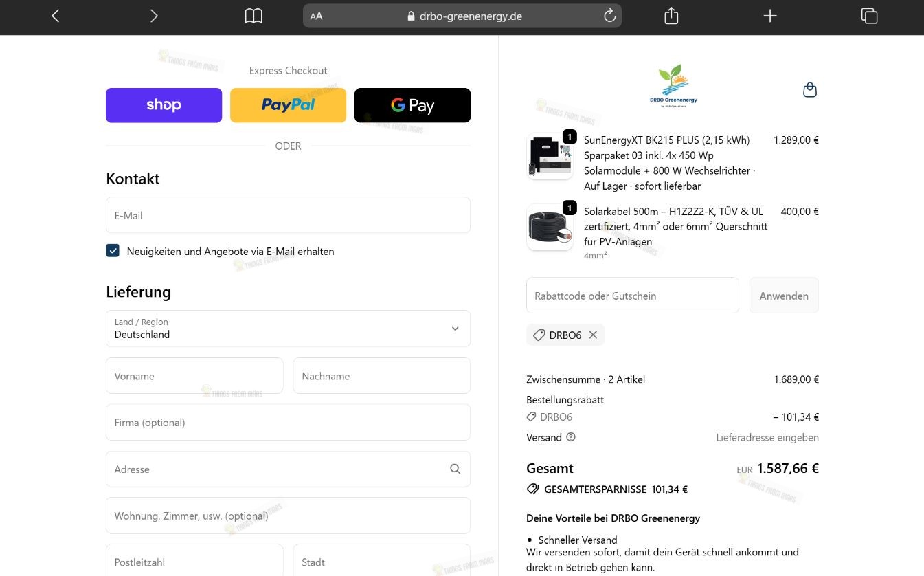
Task: Click the search icon in Adresse field
Action: pyautogui.click(x=455, y=469)
